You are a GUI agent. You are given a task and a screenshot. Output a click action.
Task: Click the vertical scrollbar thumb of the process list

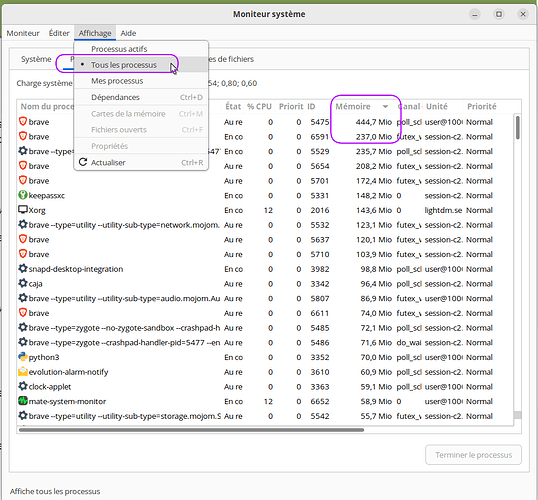517,127
